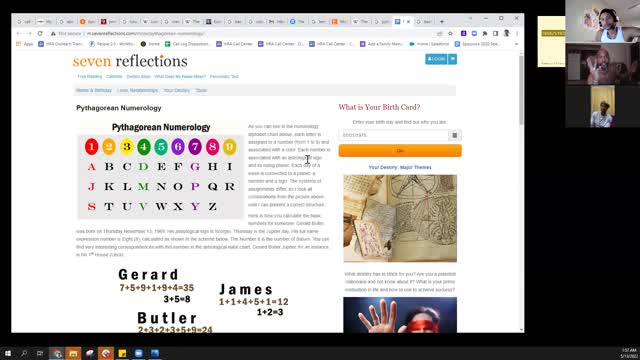Click the page vertical scrollbar
This screenshot has width=640, height=360.
click(521, 90)
